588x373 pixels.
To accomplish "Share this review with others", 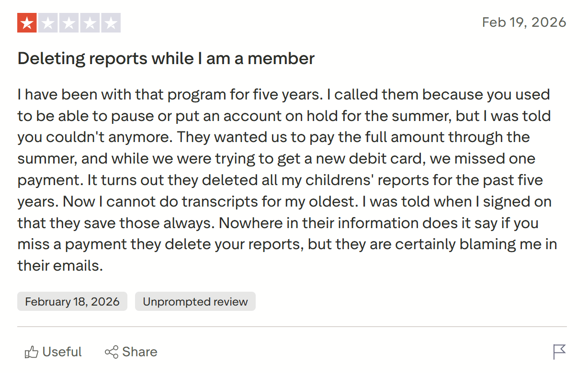I will (x=130, y=352).
